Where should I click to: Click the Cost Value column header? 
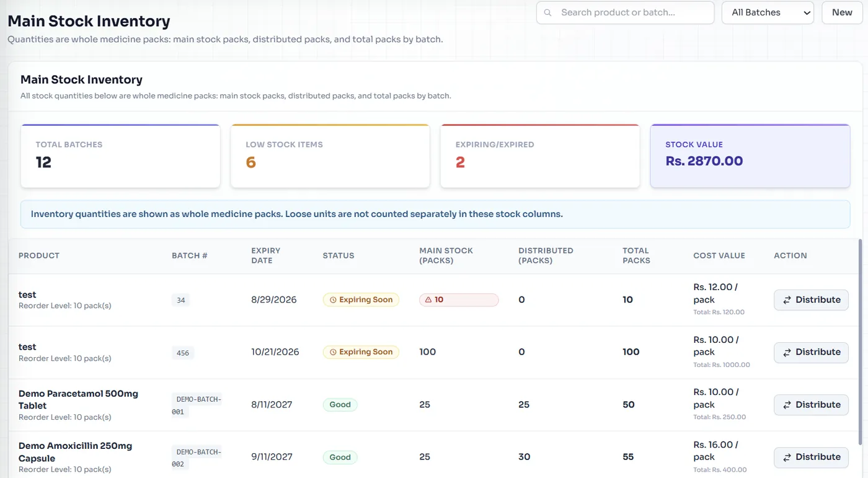click(719, 255)
